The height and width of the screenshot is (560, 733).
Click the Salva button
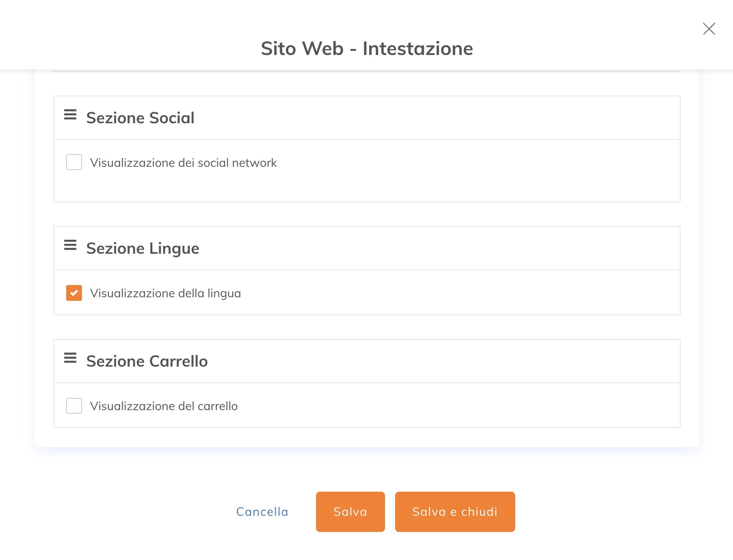pos(350,511)
